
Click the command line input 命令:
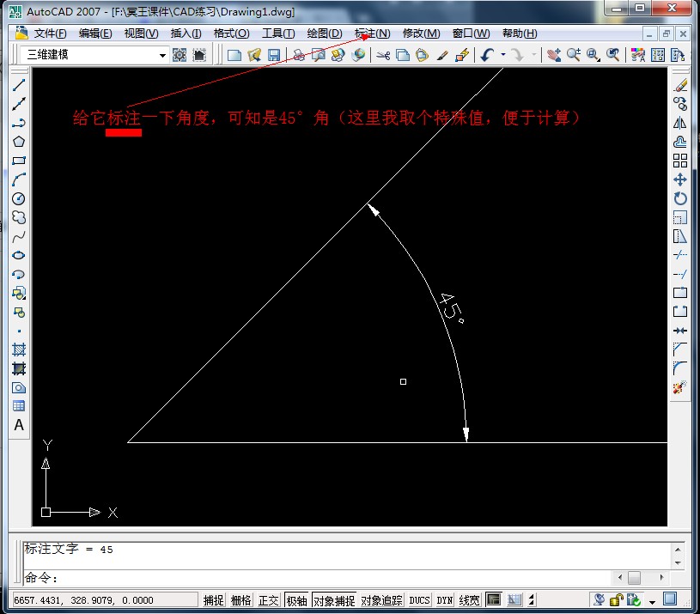(317, 578)
